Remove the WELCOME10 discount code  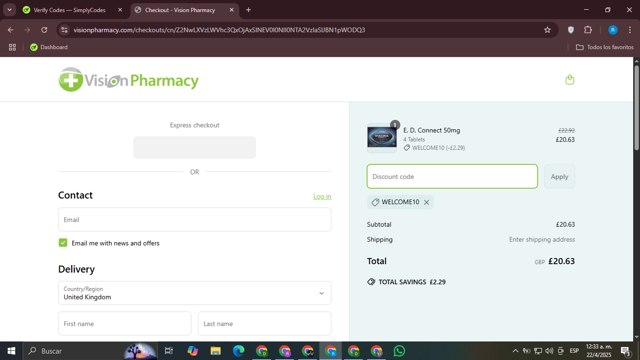(x=427, y=202)
